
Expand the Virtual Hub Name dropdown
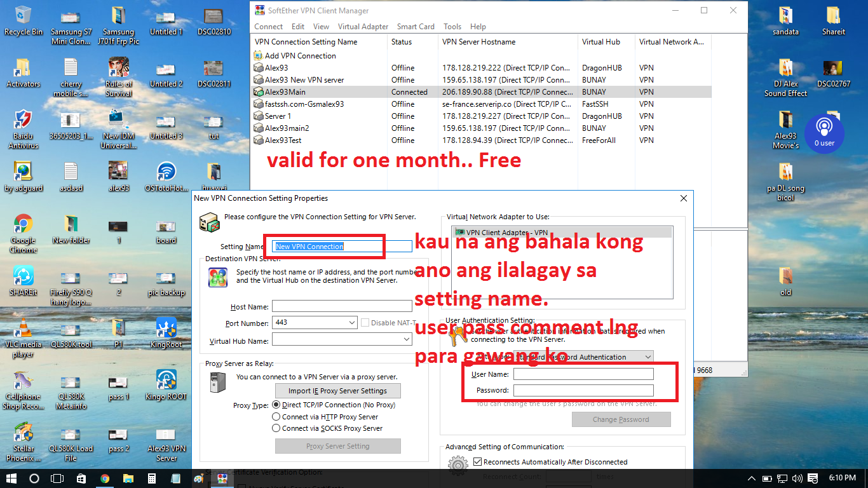pyautogui.click(x=407, y=340)
